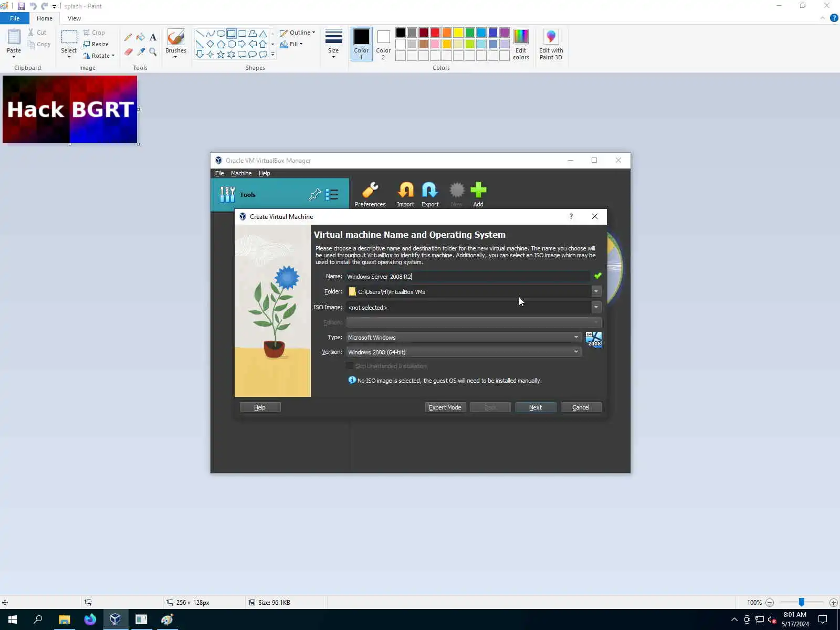Pick the Eraser tool
The image size is (840, 630).
[x=128, y=51]
